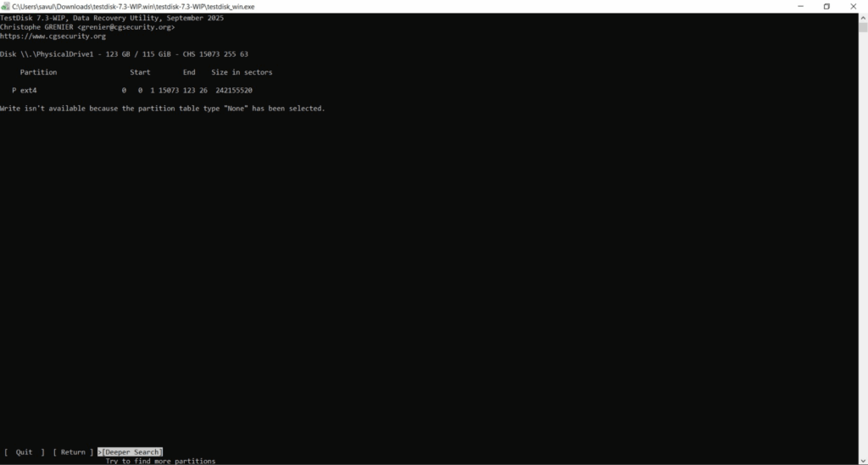The image size is (868, 465).
Task: Click the 'Partition' column header
Action: click(38, 73)
